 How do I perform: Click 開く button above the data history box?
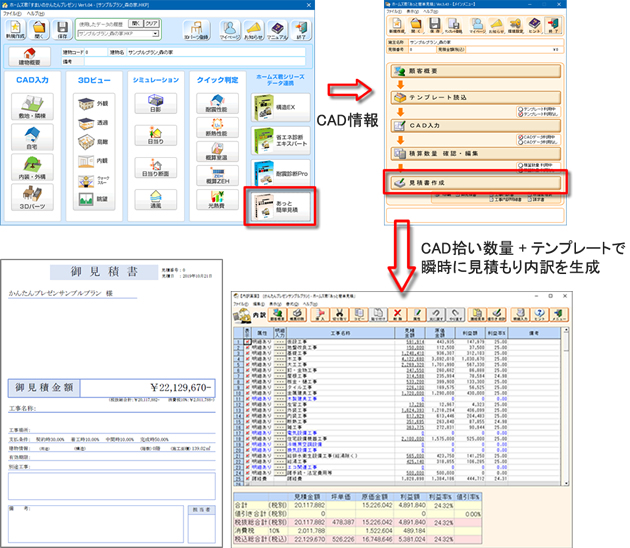click(x=135, y=24)
